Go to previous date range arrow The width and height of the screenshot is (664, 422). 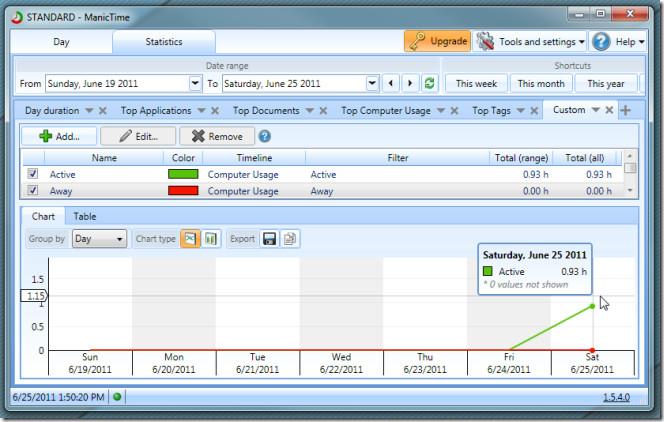pos(391,83)
